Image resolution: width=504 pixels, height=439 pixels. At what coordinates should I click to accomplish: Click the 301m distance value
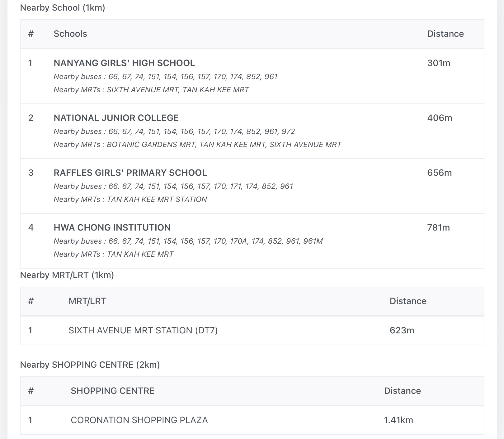(x=439, y=63)
